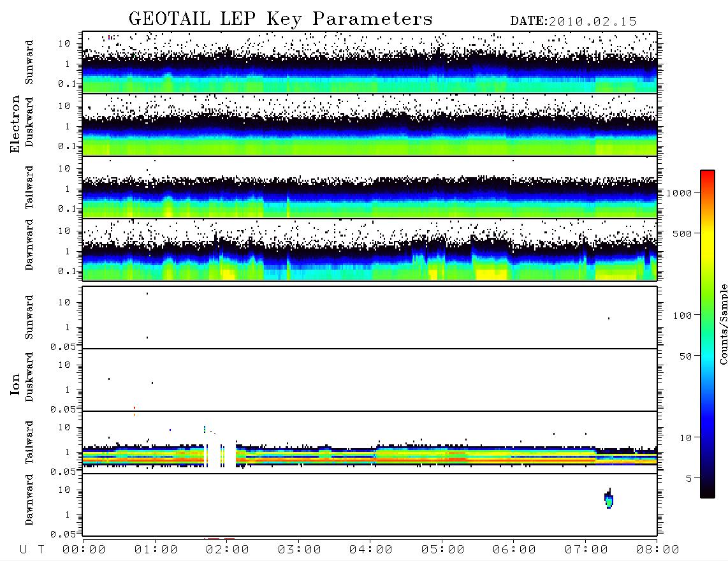Screen dimensions: 728x561
Task: Click the Electron 'Sunward' axis label
Action: (x=29, y=62)
